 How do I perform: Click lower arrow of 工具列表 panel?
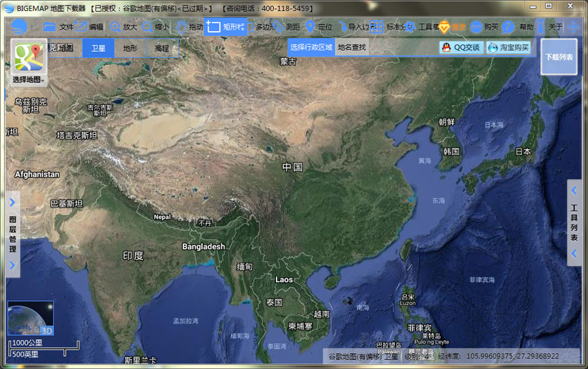tap(573, 254)
